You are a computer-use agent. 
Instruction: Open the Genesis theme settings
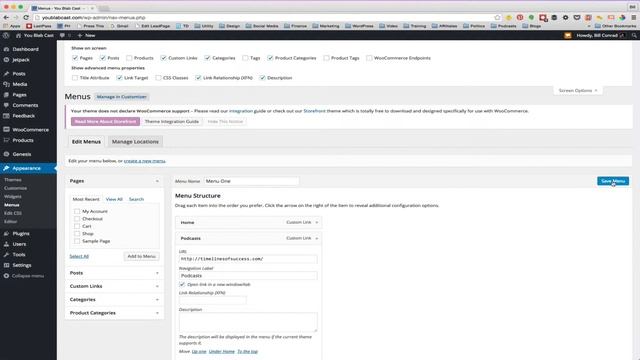pos(22,154)
